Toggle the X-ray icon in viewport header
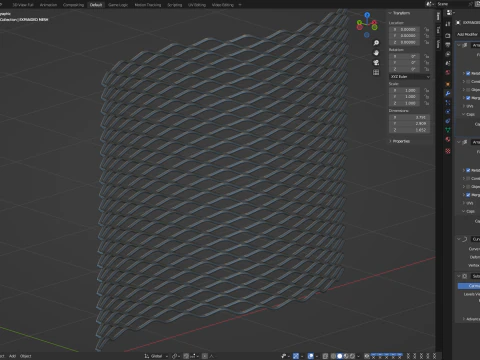 pos(325,356)
